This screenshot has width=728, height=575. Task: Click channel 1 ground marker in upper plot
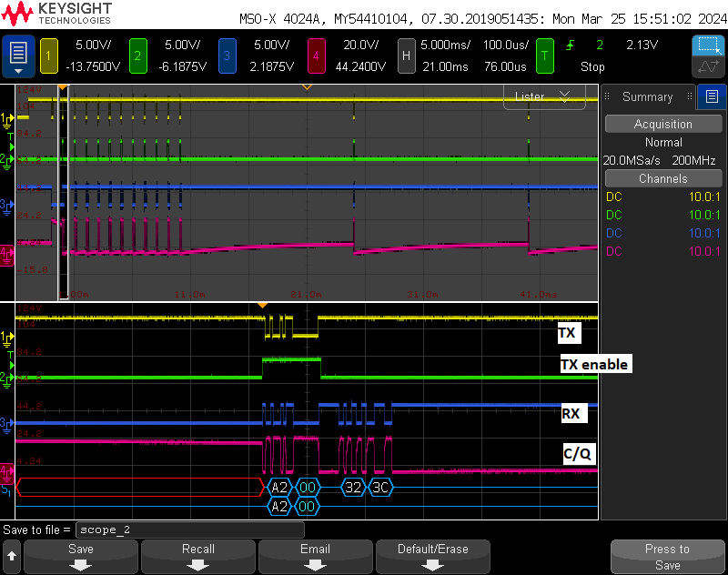click(x=7, y=121)
